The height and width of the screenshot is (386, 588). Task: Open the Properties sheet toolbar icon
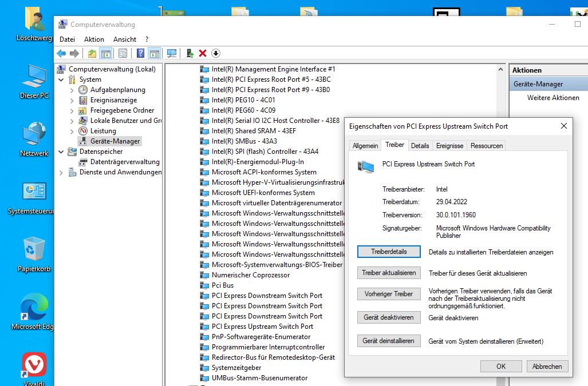point(123,54)
